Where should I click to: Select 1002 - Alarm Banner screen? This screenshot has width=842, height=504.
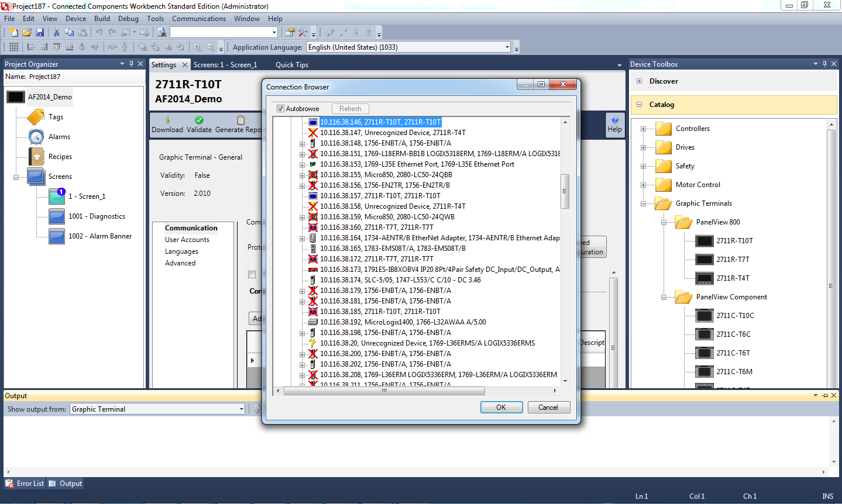100,236
